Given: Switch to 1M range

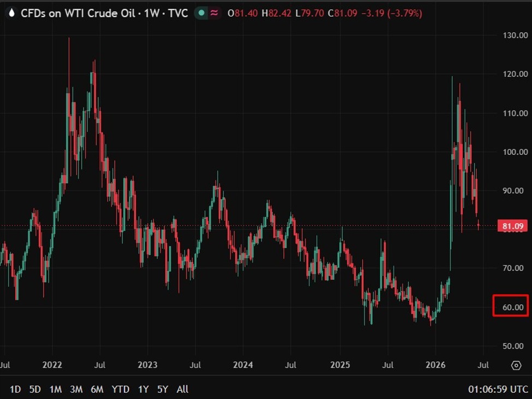Looking at the screenshot, I should pyautogui.click(x=56, y=389).
